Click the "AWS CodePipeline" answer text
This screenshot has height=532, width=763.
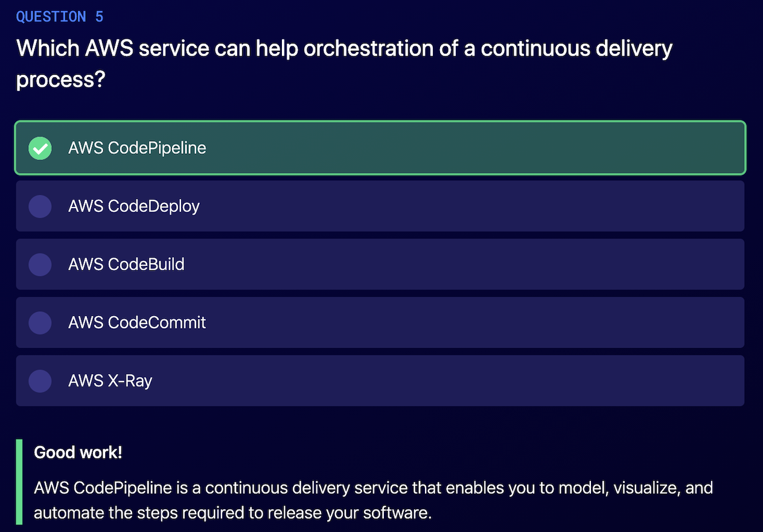pyautogui.click(x=137, y=148)
